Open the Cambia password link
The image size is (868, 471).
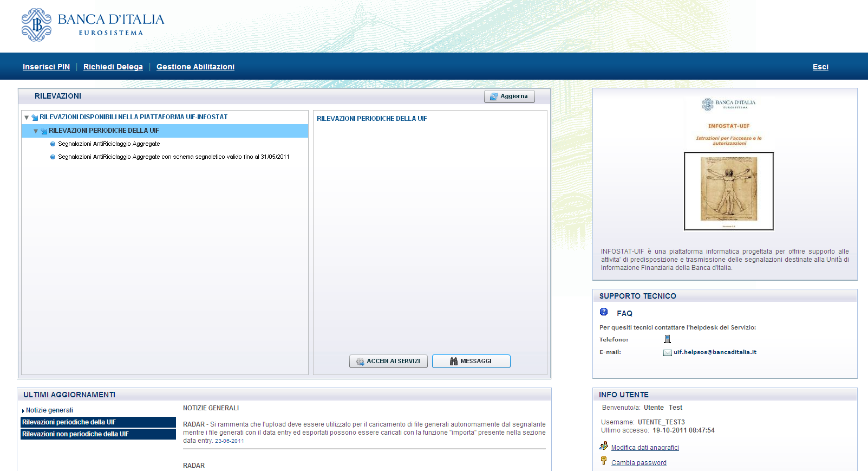point(639,463)
